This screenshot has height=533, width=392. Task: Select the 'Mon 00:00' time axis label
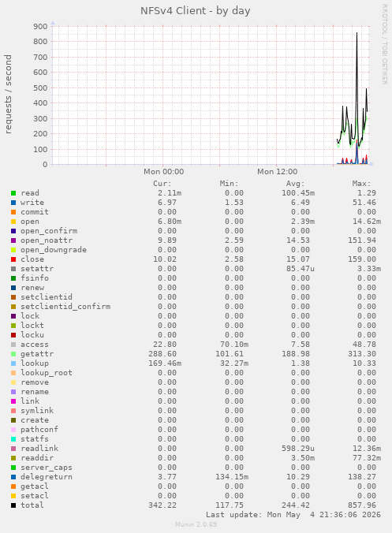[163, 172]
